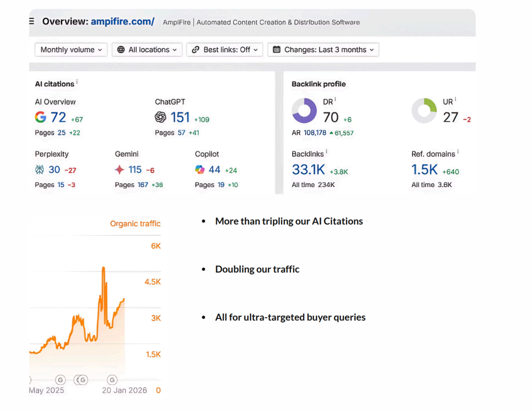Click Backlinks All time 234K text
The image size is (532, 413).
(313, 185)
